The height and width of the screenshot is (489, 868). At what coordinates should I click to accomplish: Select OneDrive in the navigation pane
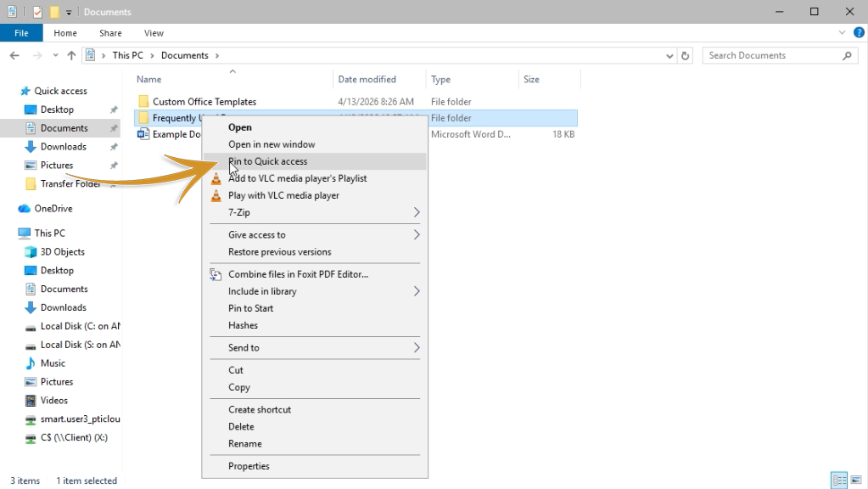53,209
